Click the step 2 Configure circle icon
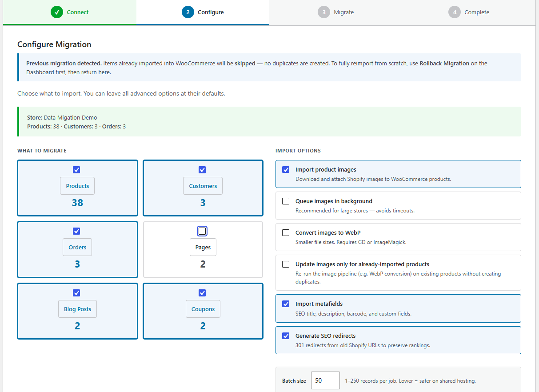 [188, 12]
